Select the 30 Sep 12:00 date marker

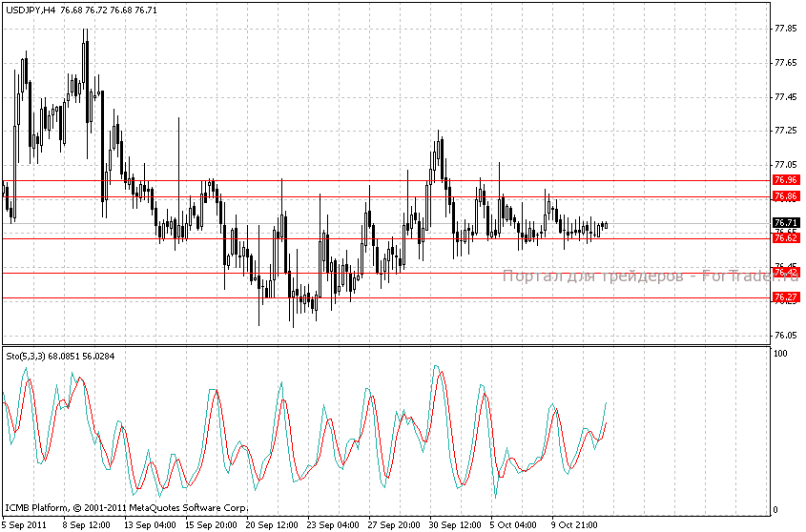pyautogui.click(x=457, y=524)
